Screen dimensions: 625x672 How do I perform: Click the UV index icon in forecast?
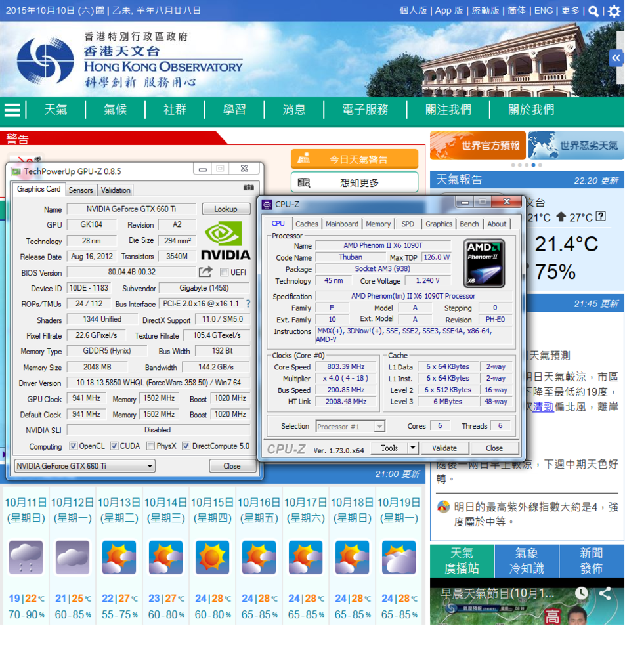[443, 507]
